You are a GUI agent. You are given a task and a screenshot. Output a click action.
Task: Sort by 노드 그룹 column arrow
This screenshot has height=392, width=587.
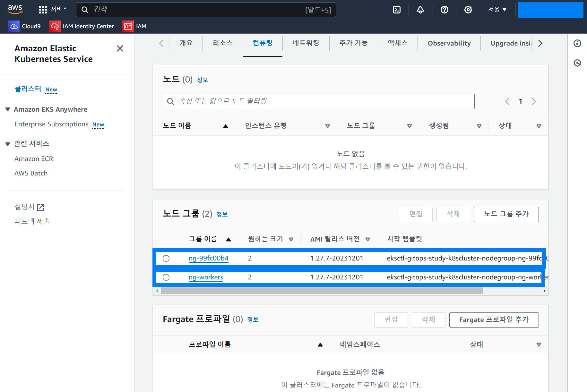click(x=410, y=126)
